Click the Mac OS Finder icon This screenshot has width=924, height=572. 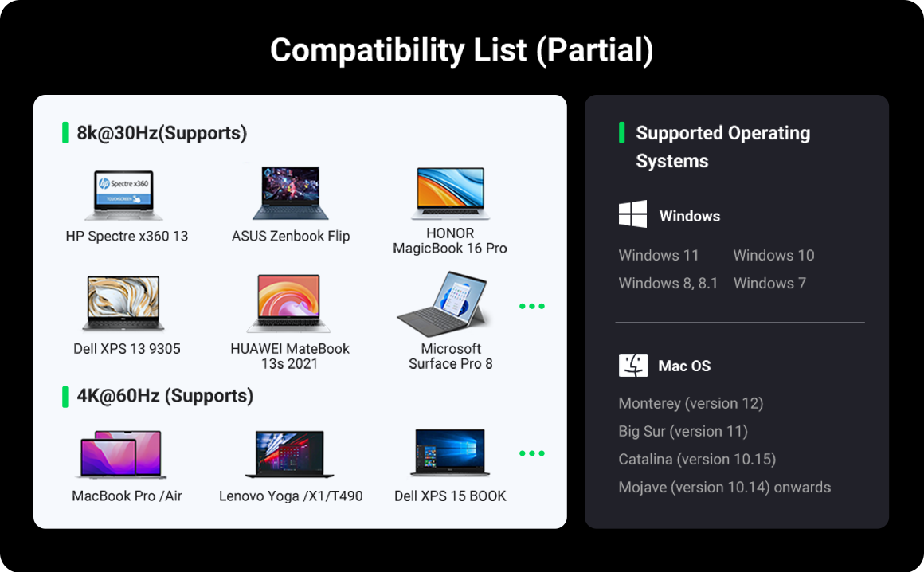tap(633, 366)
